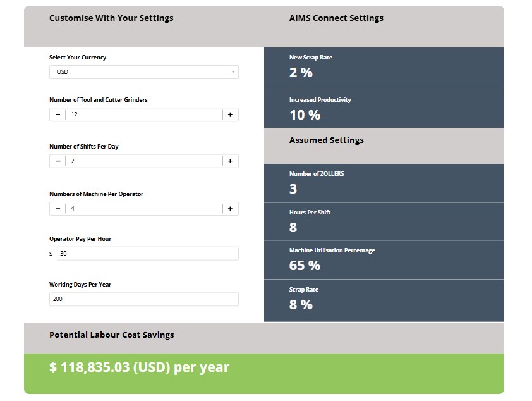Click the Working Days Per Year field
The width and height of the screenshot is (532, 401).
pyautogui.click(x=144, y=299)
